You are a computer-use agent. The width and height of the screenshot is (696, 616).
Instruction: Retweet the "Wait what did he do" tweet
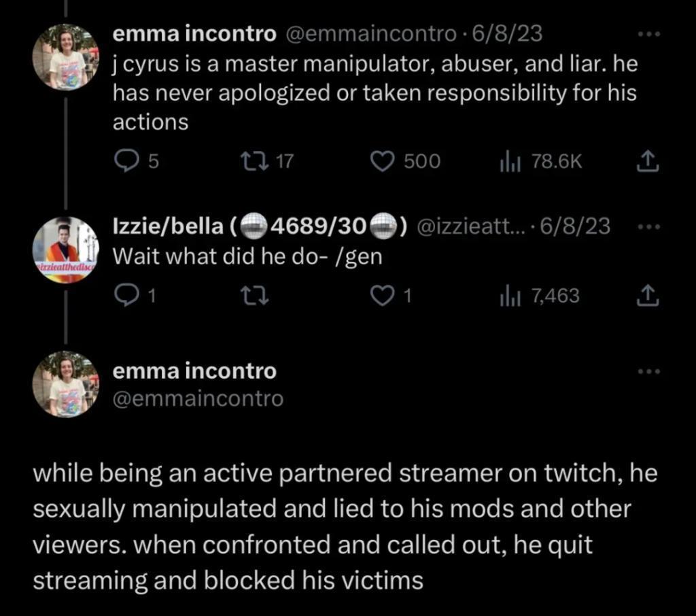pyautogui.click(x=253, y=296)
